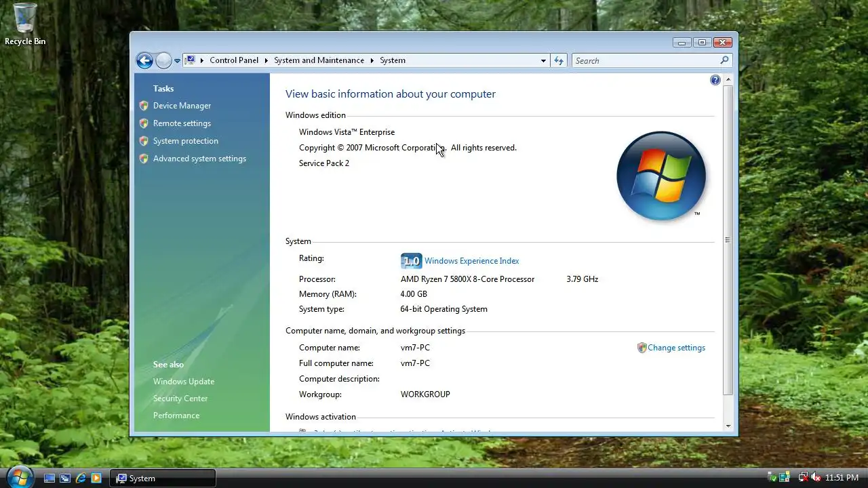Open Advanced system settings link
This screenshot has height=488, width=868.
199,159
